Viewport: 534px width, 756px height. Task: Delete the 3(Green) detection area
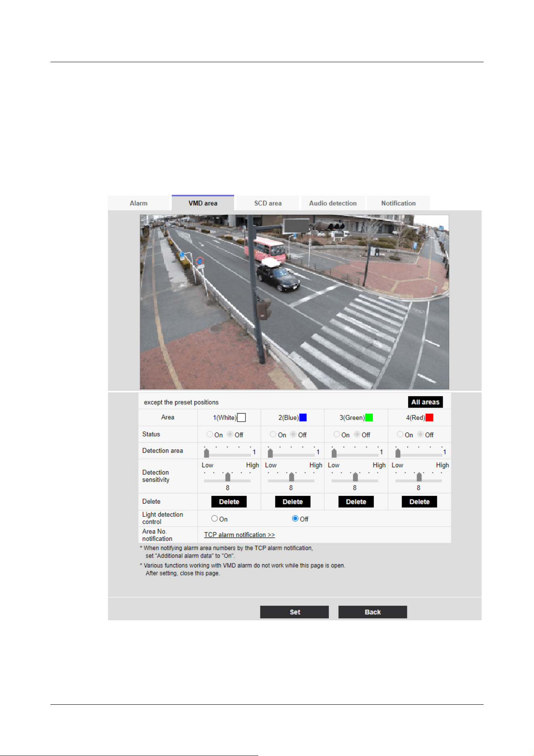click(356, 502)
